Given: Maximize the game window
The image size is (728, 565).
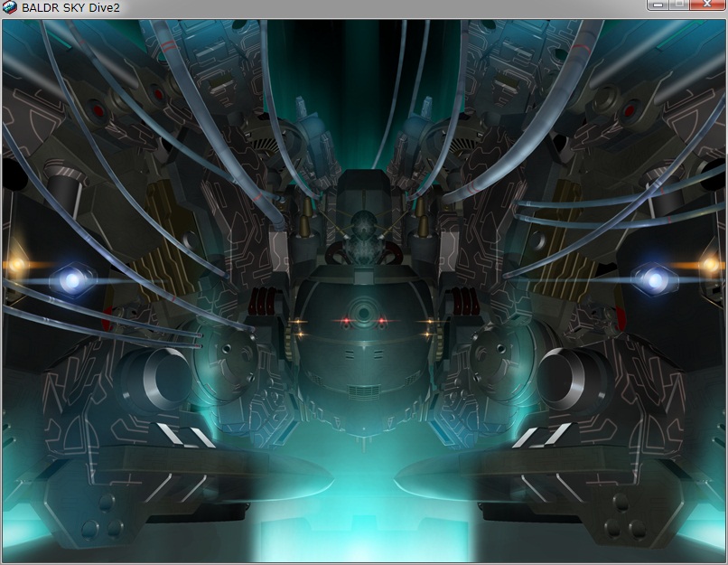Looking at the screenshot, I should click(x=678, y=5).
